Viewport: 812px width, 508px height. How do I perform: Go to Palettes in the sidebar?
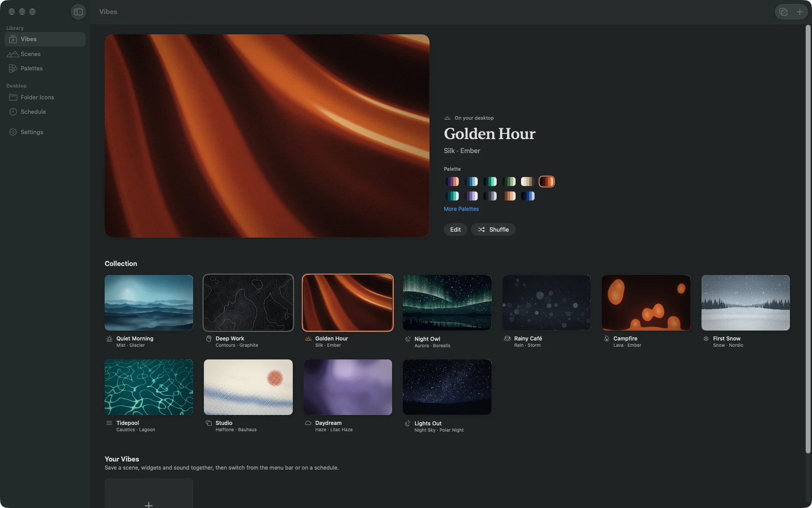[45, 68]
